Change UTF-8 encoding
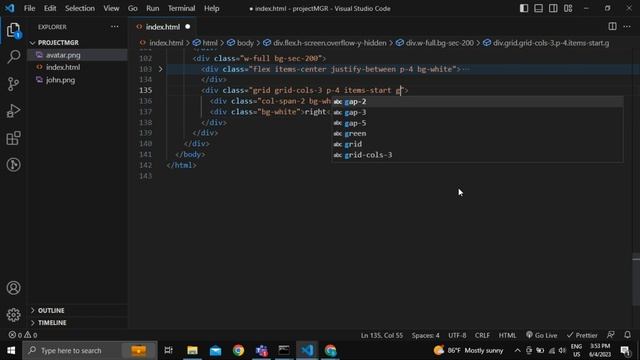640x360 pixels. (457, 335)
